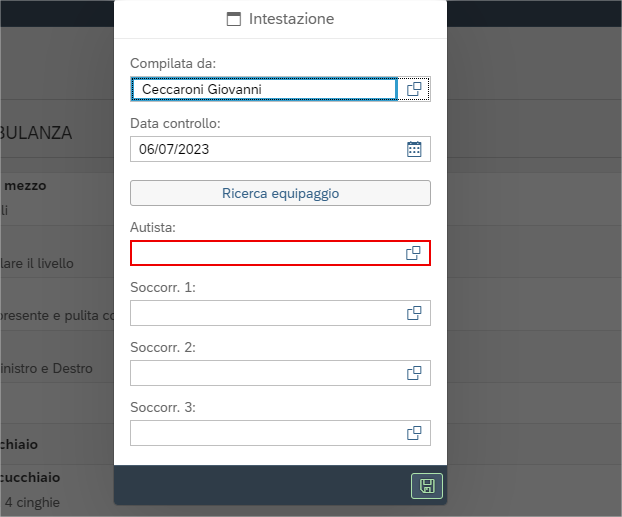Focus the Compilata da input field
This screenshot has width=622, height=517.
click(264, 89)
